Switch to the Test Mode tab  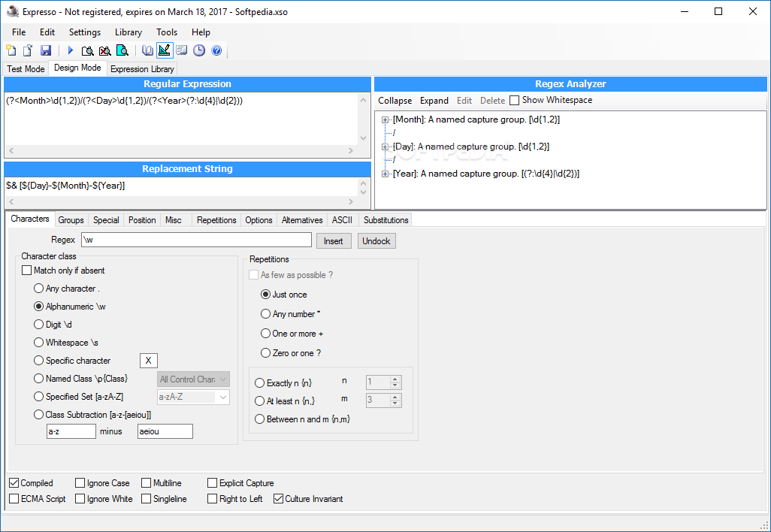[26, 69]
